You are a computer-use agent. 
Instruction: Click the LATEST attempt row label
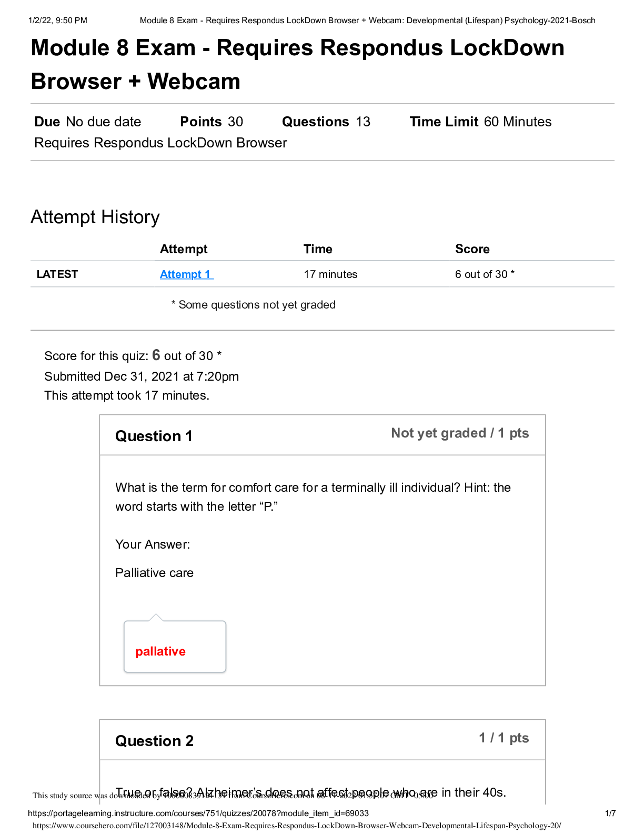pyautogui.click(x=57, y=274)
